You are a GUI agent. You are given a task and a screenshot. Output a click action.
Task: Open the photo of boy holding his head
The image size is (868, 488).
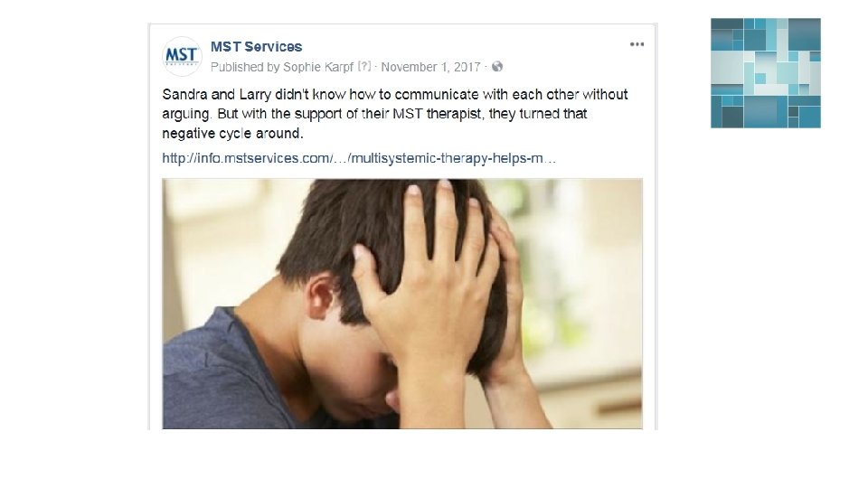click(402, 304)
